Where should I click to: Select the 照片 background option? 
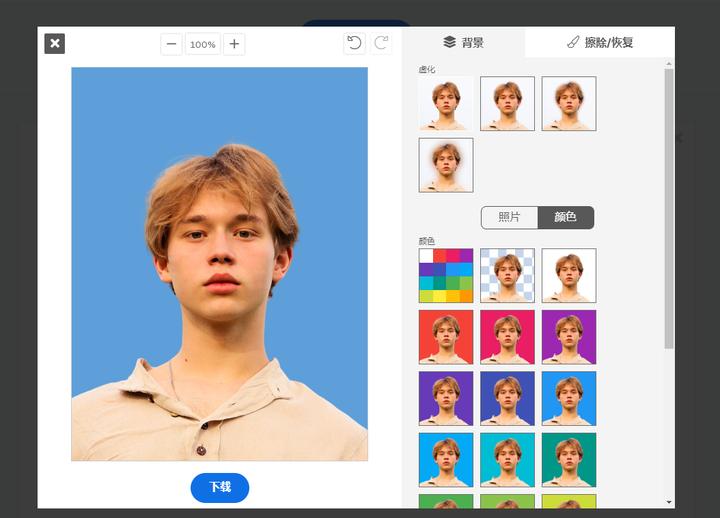pos(509,217)
